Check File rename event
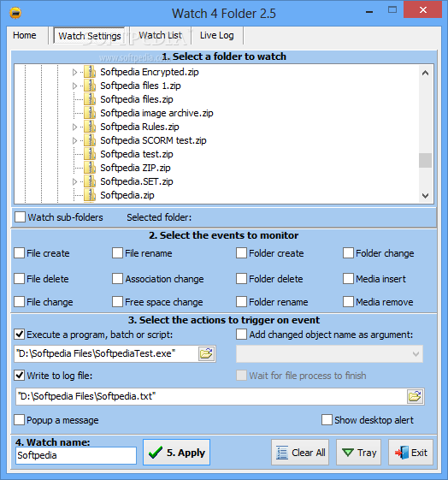The height and width of the screenshot is (480, 448). (117, 253)
